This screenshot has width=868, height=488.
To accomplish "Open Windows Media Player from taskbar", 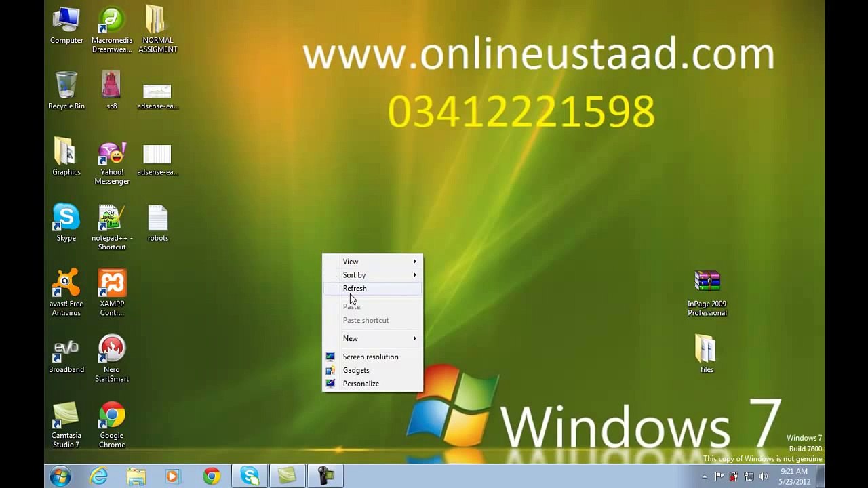I will (x=173, y=476).
